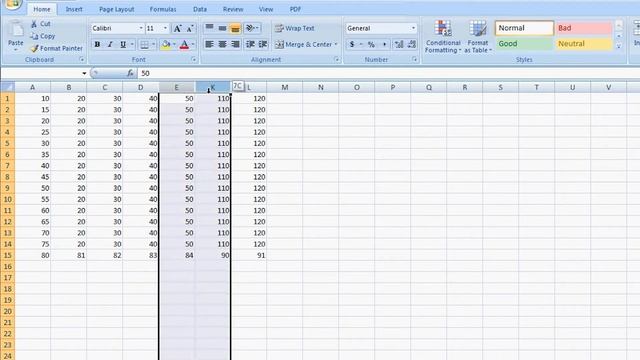
Task: Toggle Wrap Text on selection
Action: (x=294, y=28)
